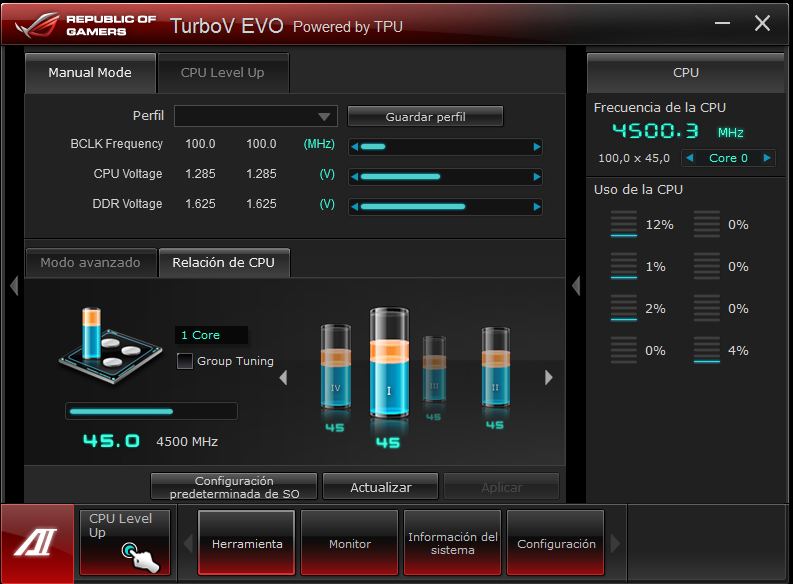Screen dimensions: 793x584
Task: Switch to Manual Mode tab
Action: (x=90, y=73)
